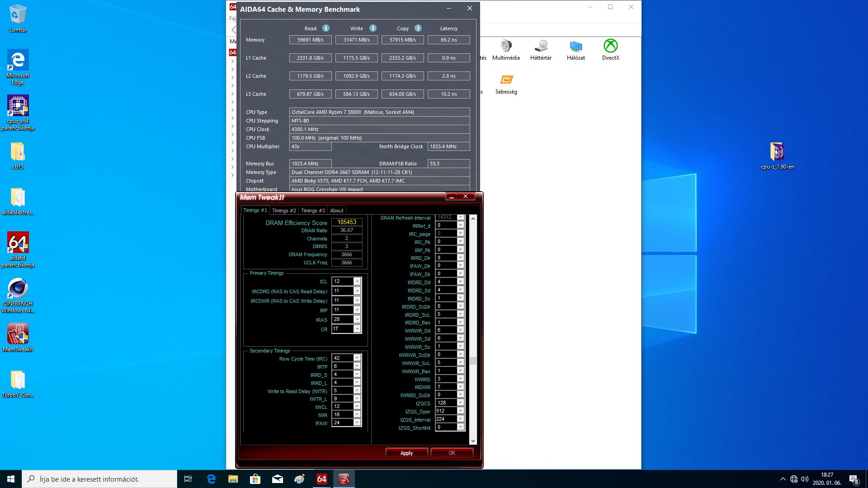Open the tWTR_L value dropdown
Image resolution: width=868 pixels, height=488 pixels.
click(357, 399)
